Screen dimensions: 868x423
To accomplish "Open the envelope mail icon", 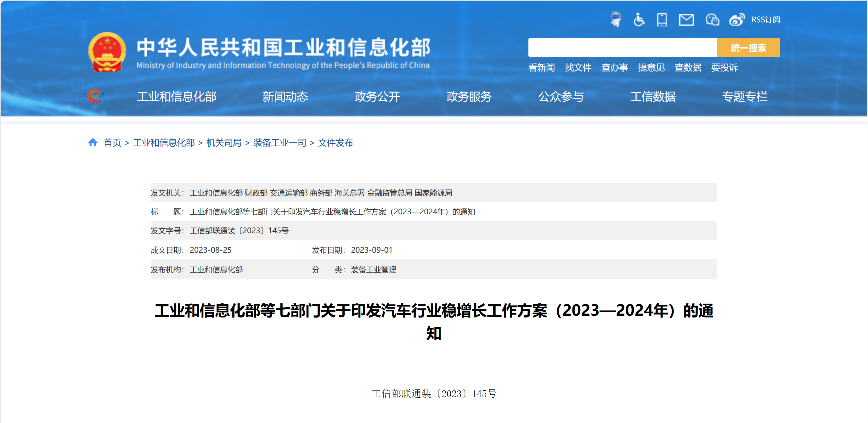I will point(686,20).
